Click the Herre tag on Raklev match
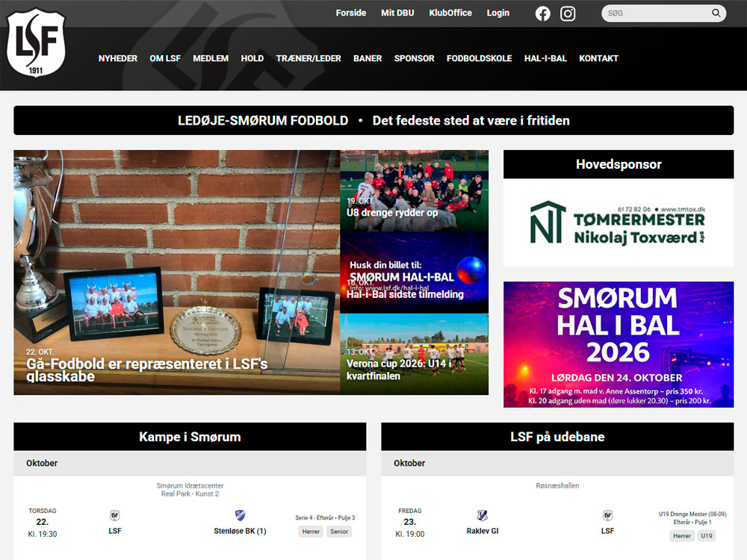 click(682, 536)
